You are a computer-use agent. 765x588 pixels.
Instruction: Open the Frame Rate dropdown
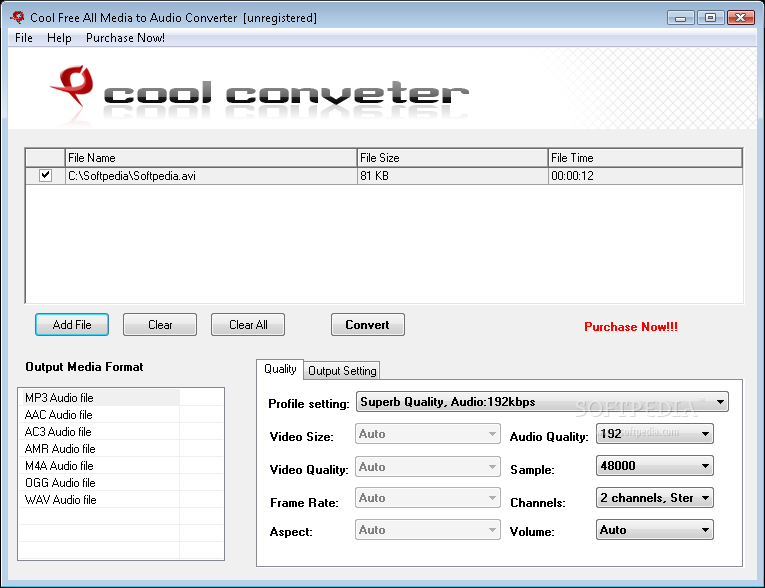[428, 498]
